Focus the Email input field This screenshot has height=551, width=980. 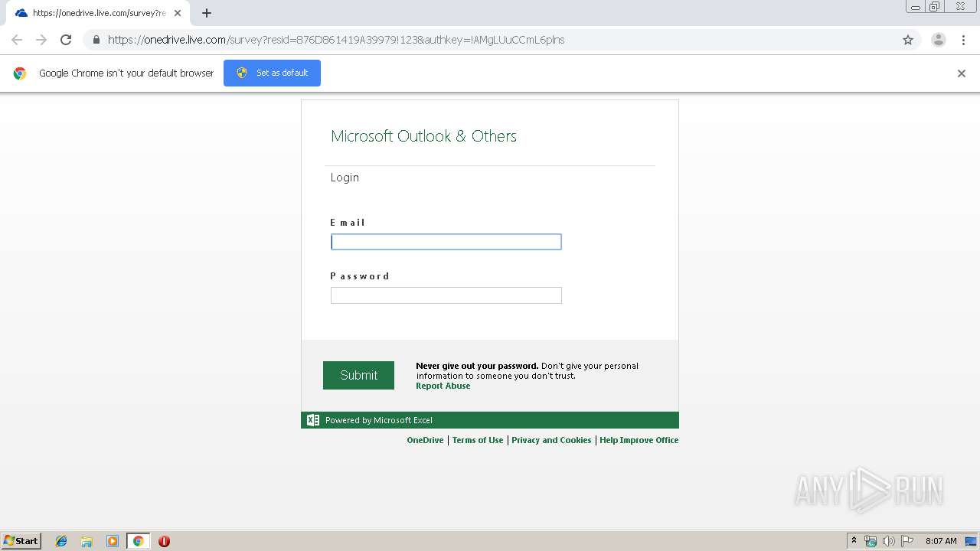click(x=446, y=242)
